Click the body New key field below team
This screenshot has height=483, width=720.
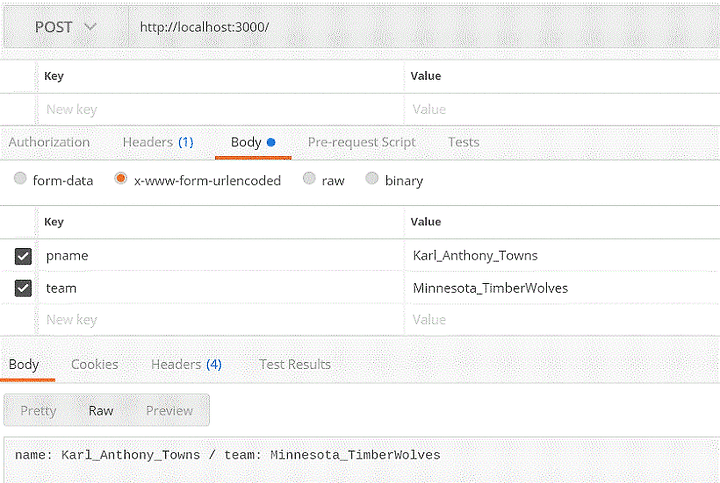coord(220,320)
